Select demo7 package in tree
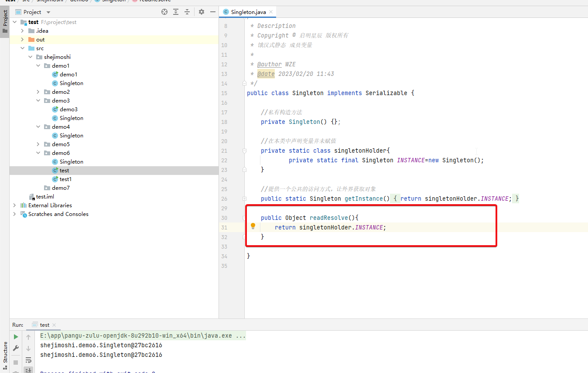The height and width of the screenshot is (373, 588). 61,188
